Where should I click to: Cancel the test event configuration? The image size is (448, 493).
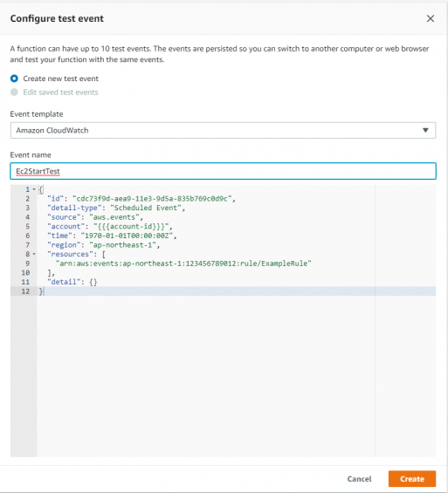click(x=359, y=479)
